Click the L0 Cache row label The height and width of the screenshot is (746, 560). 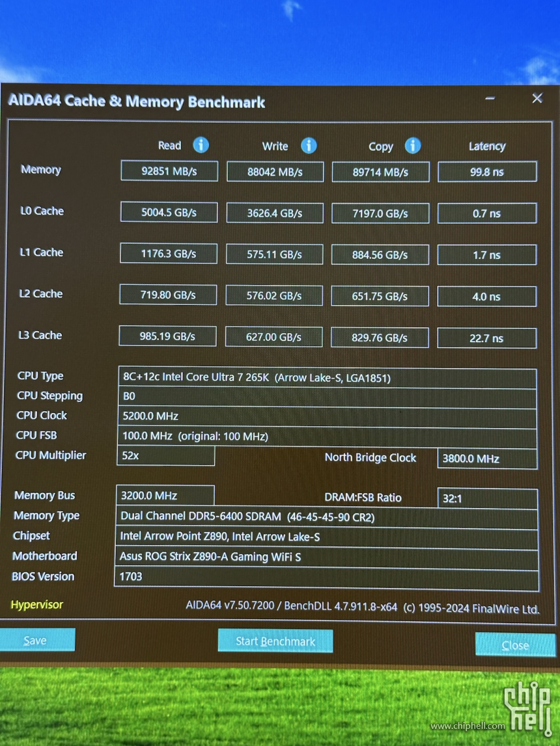tap(42, 211)
